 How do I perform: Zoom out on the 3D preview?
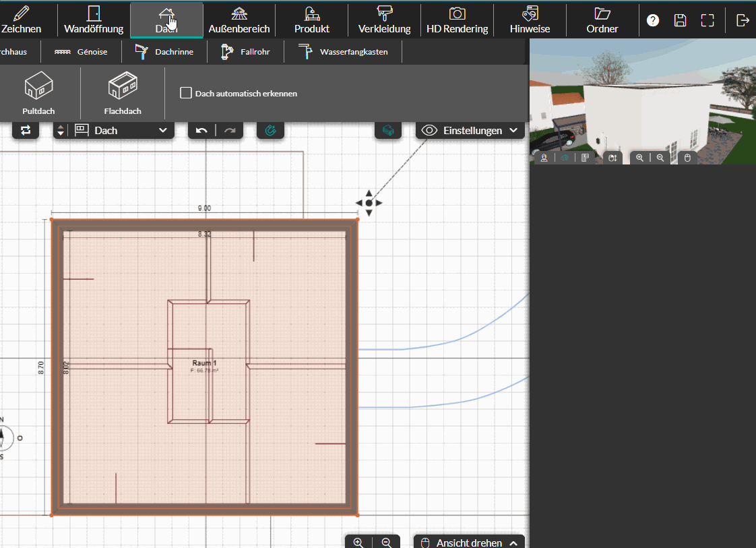(660, 158)
